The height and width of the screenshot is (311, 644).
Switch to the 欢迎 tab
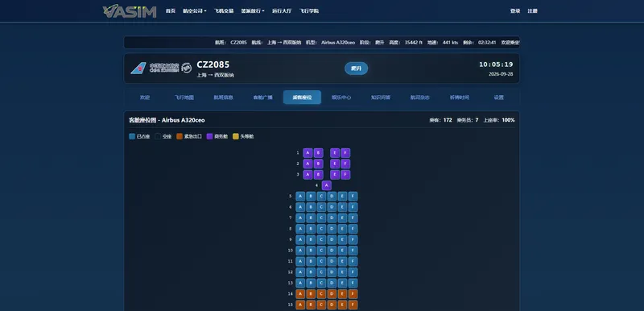click(145, 97)
